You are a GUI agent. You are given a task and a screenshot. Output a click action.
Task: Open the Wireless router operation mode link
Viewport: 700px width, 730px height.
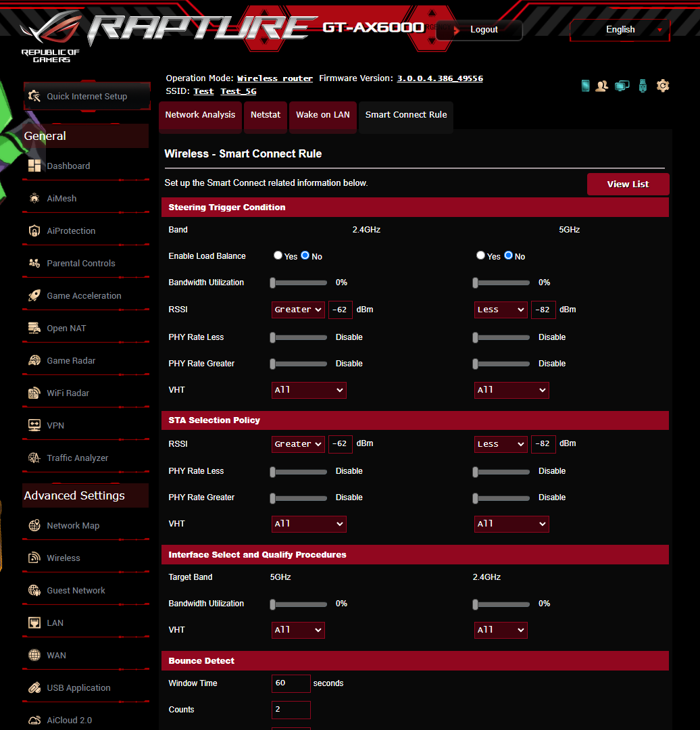pyautogui.click(x=274, y=78)
